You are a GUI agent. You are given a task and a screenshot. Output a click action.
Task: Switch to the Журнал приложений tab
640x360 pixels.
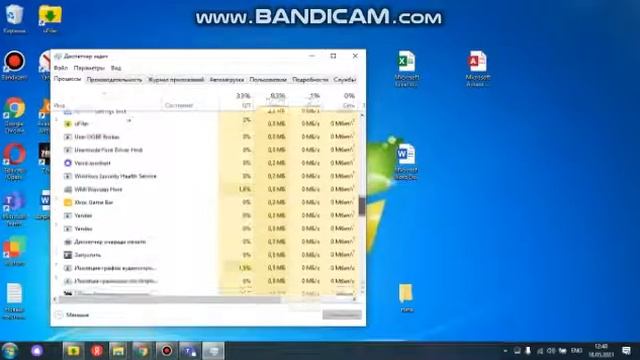[x=176, y=80]
